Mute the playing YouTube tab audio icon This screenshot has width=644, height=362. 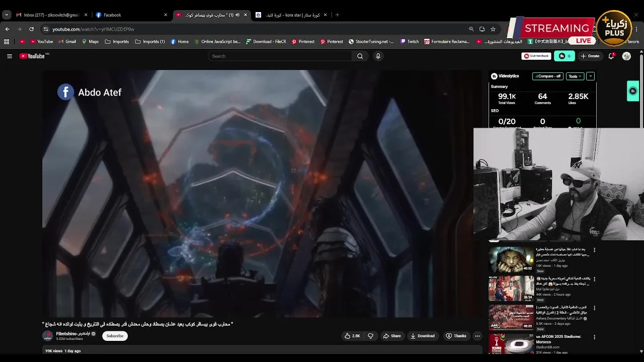[x=237, y=15]
